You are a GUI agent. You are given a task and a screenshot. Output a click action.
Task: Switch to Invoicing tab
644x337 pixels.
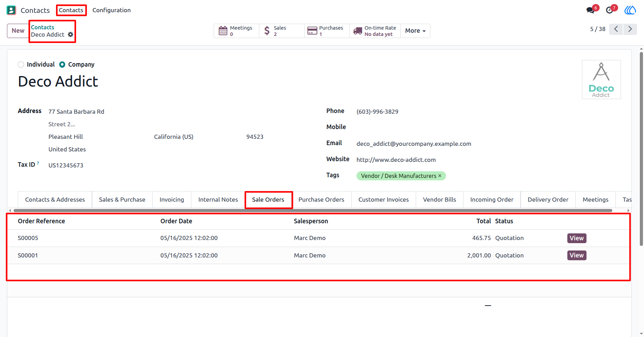172,200
